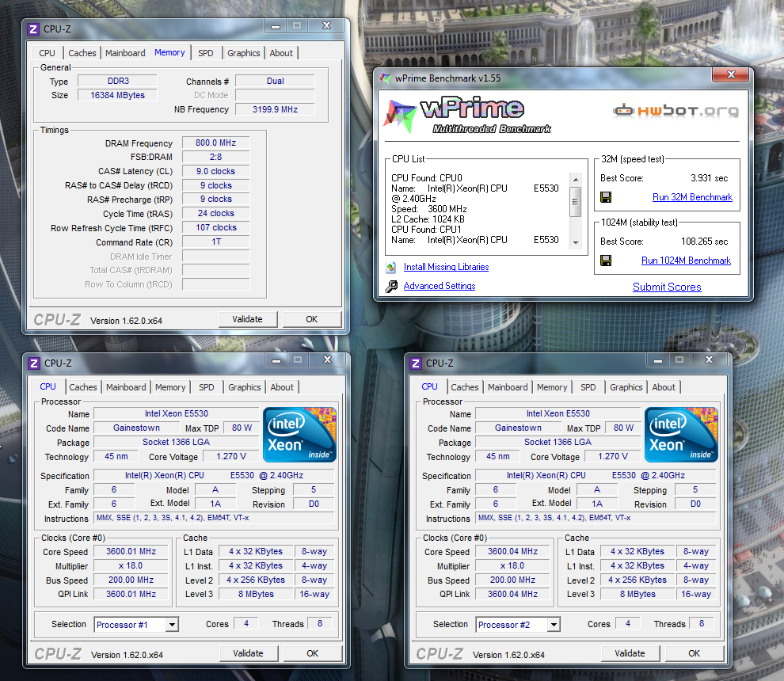This screenshot has height=681, width=784.
Task: Open the Processor #2 selection dropdown
Action: coord(554,625)
